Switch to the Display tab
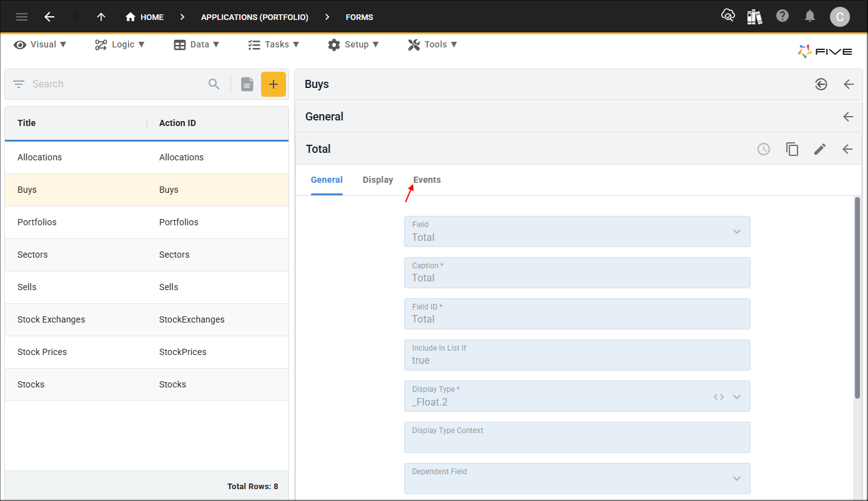The height and width of the screenshot is (501, 868). [378, 180]
